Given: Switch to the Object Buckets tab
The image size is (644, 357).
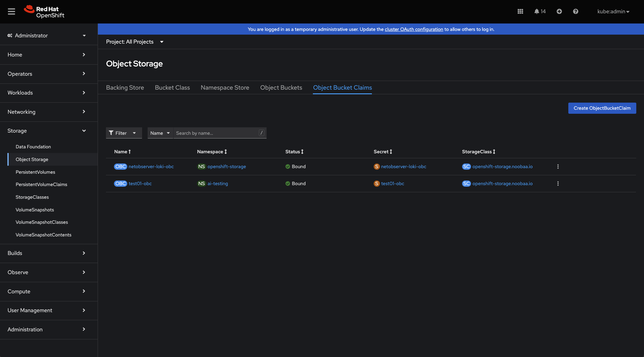Looking at the screenshot, I should pos(281,87).
